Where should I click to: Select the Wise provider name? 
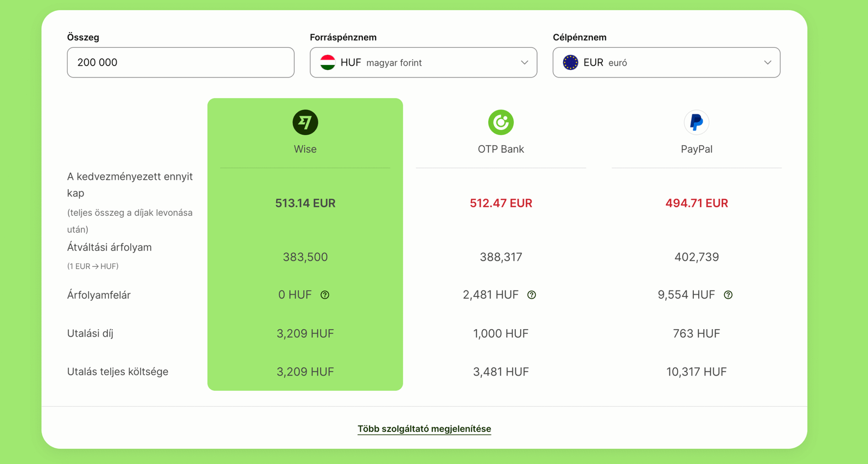(x=305, y=149)
